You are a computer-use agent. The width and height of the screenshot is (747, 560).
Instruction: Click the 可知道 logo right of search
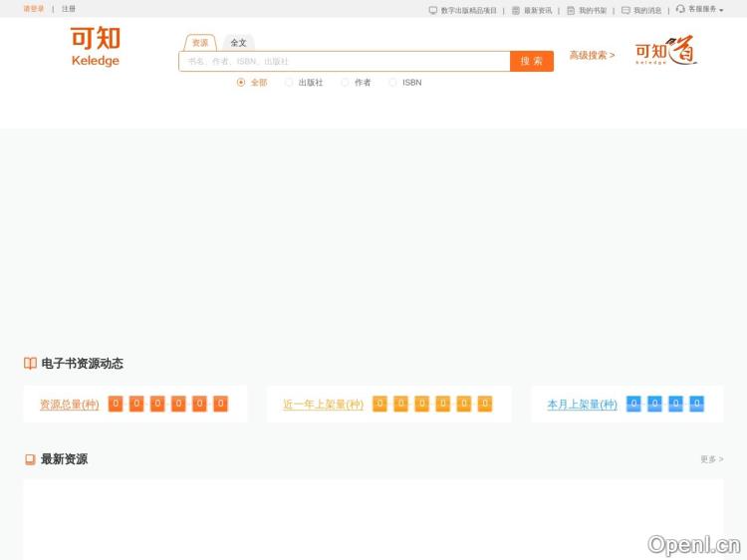(x=665, y=50)
